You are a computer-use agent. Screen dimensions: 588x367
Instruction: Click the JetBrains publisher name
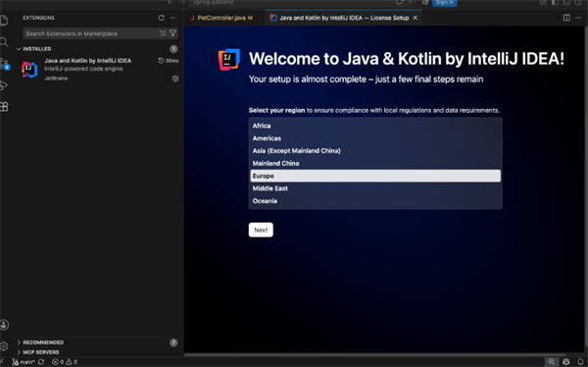(56, 79)
